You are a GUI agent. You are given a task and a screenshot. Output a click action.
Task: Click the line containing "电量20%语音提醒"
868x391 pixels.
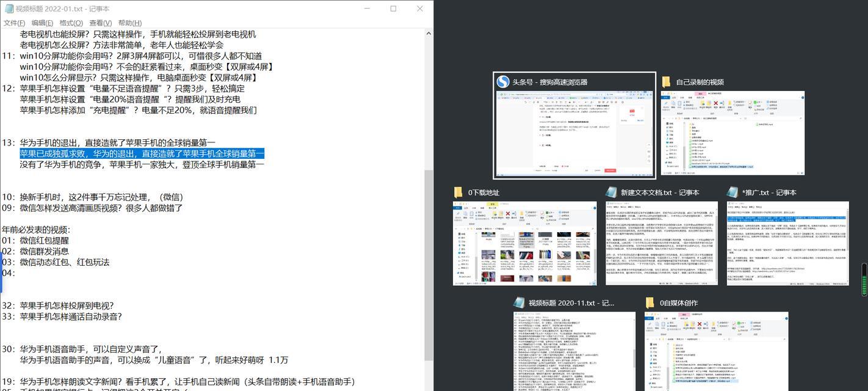tap(130, 100)
